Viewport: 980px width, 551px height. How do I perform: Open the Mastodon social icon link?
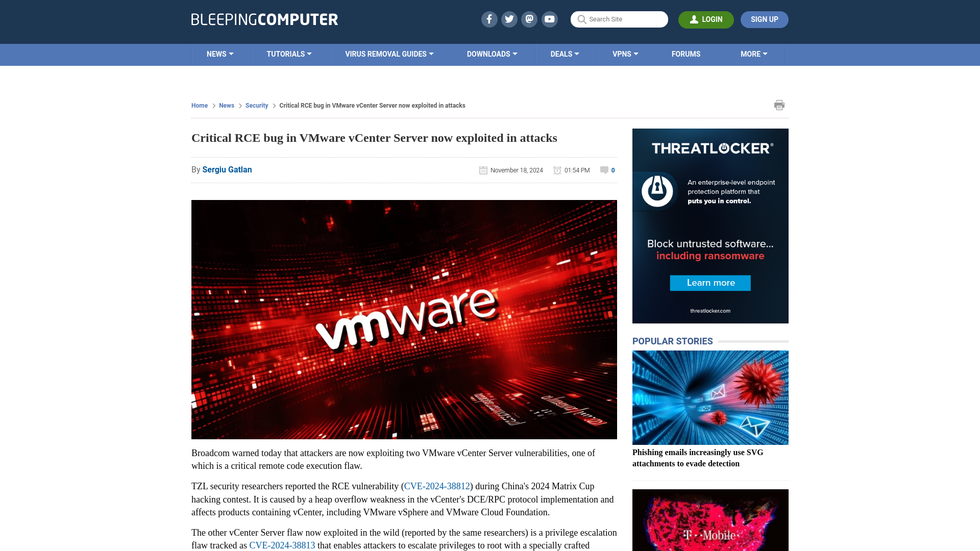(530, 19)
